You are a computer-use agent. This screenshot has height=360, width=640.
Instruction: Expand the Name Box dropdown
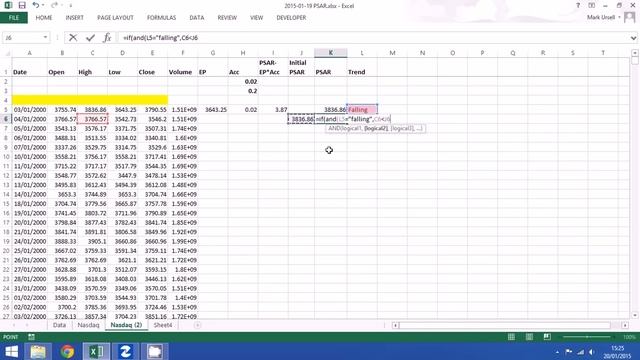(x=45, y=38)
